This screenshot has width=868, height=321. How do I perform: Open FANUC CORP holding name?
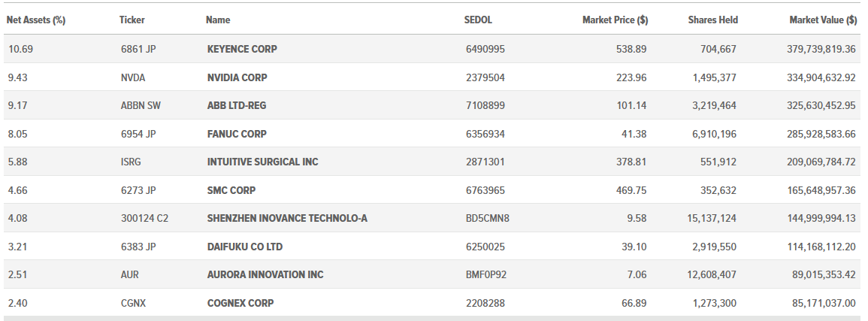coord(237,133)
